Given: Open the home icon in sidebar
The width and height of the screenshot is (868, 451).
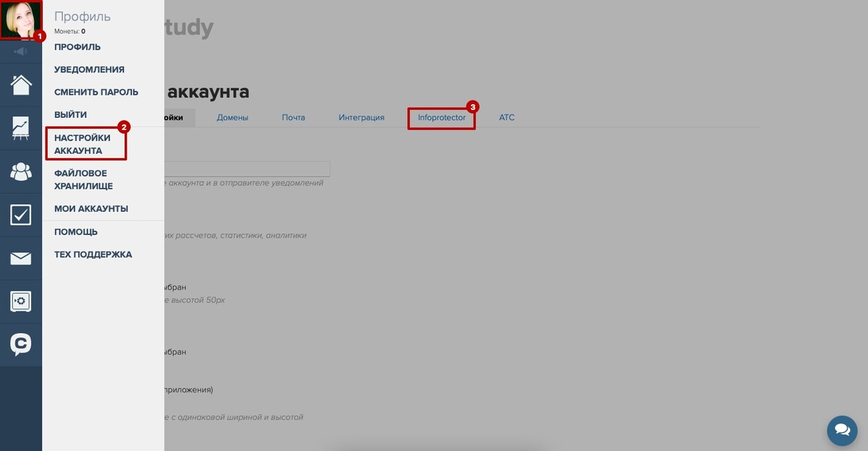Looking at the screenshot, I should [21, 85].
